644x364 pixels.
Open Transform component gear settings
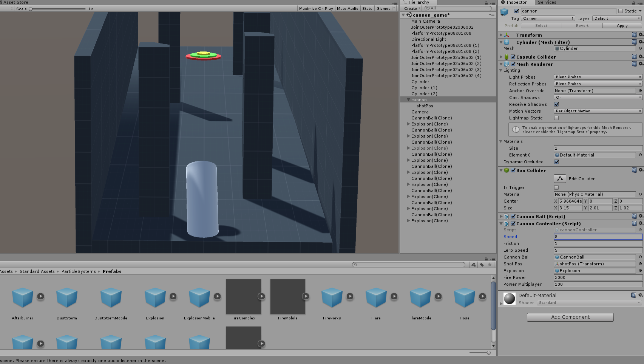coord(641,35)
